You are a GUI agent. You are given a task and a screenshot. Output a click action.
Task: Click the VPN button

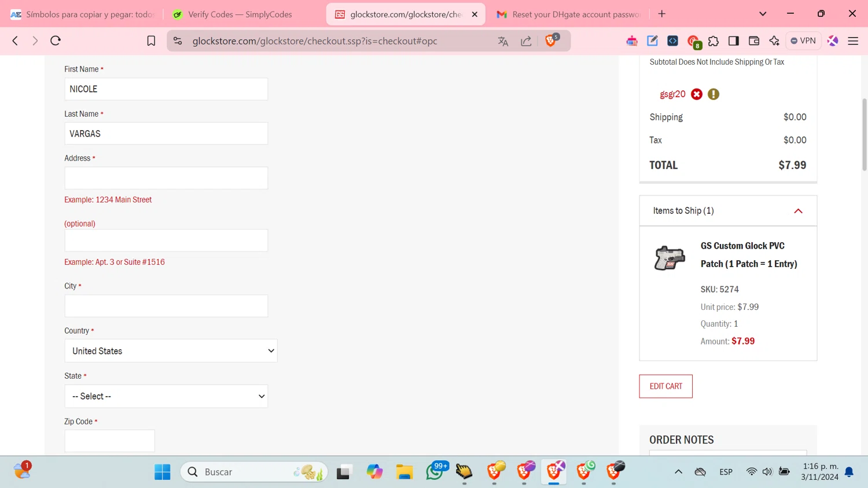coord(803,40)
